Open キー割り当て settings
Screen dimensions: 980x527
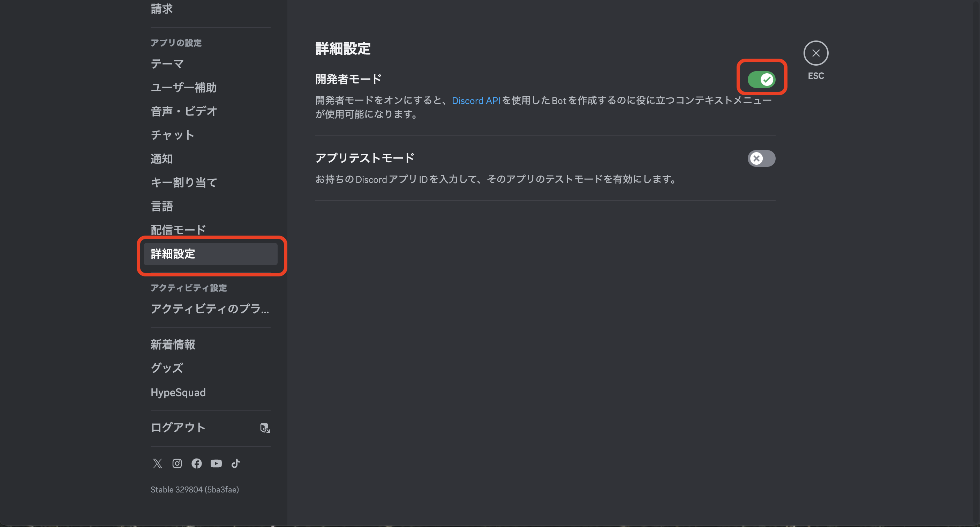[184, 183]
